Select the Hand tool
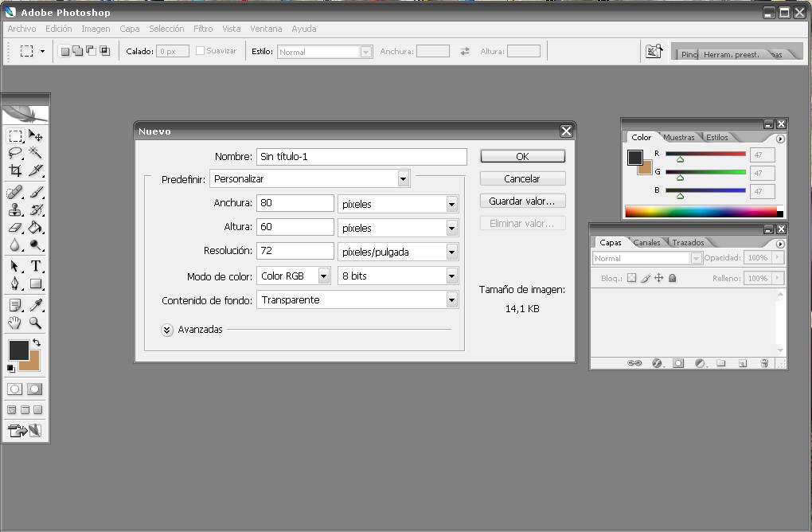 (x=16, y=323)
